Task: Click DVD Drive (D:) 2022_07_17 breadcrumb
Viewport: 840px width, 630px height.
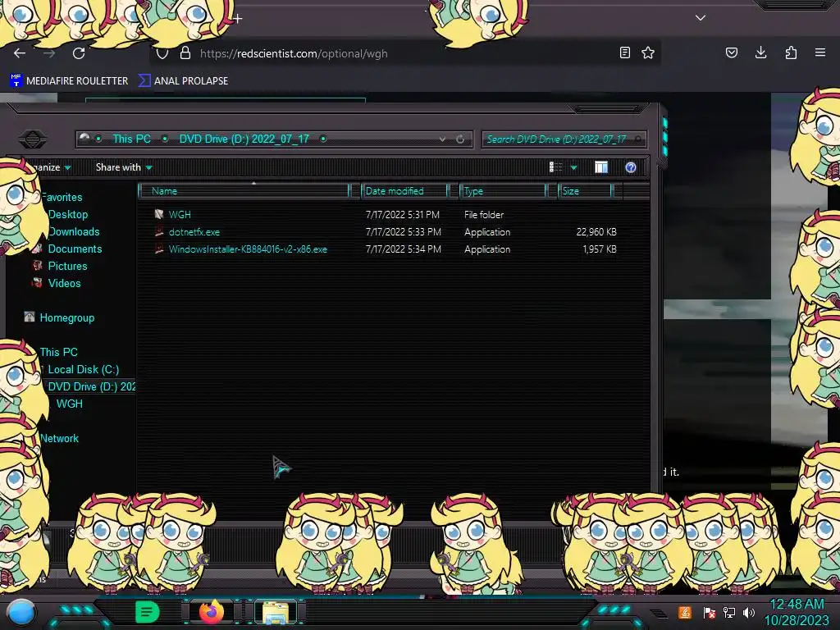Action: (244, 139)
